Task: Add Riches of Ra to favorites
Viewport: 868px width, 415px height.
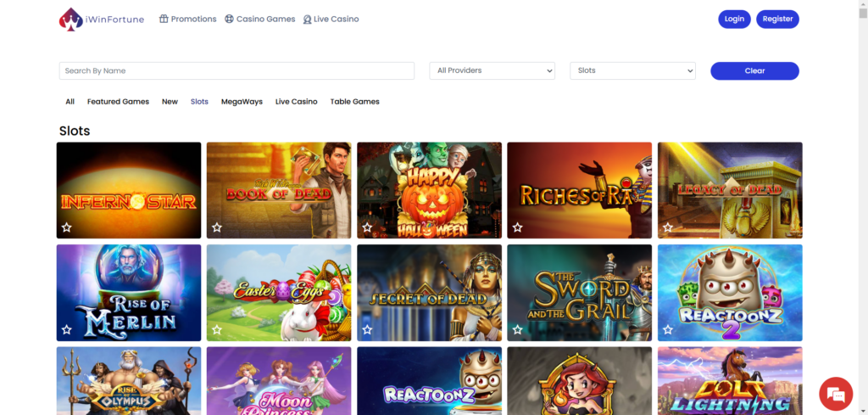Action: [x=517, y=227]
